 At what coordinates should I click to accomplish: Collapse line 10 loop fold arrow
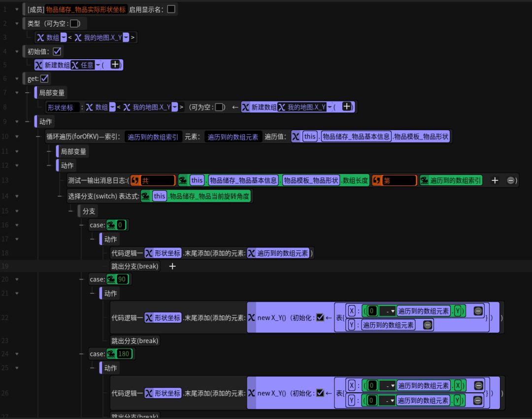pyautogui.click(x=17, y=137)
